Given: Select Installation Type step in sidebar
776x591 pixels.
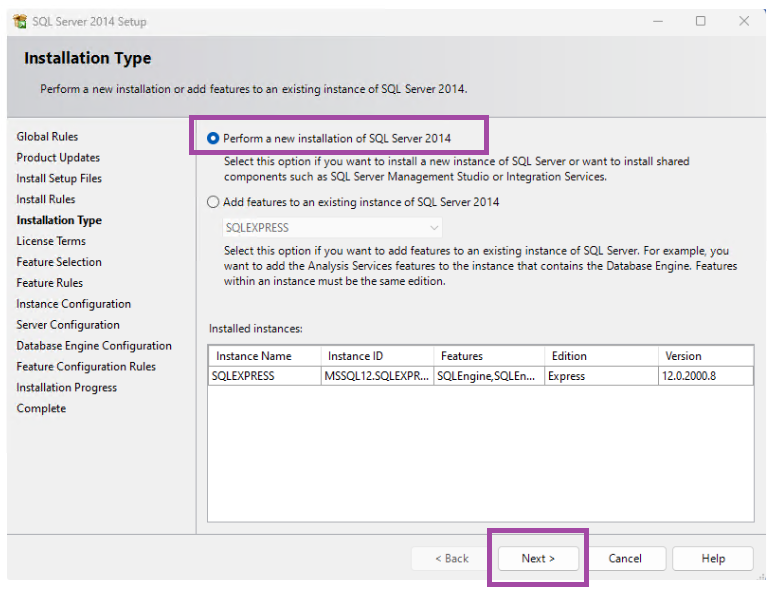Looking at the screenshot, I should pyautogui.click(x=59, y=220).
